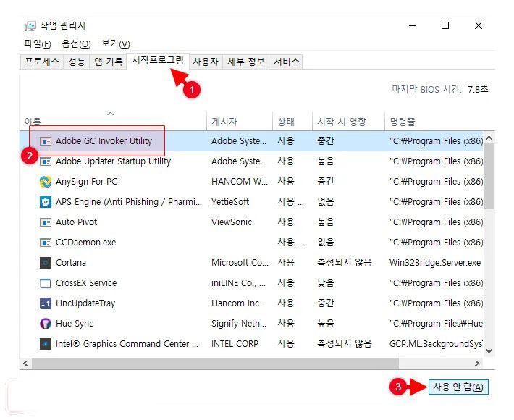514x420 pixels.
Task: Click the Auto Pivot icon
Action: point(45,222)
